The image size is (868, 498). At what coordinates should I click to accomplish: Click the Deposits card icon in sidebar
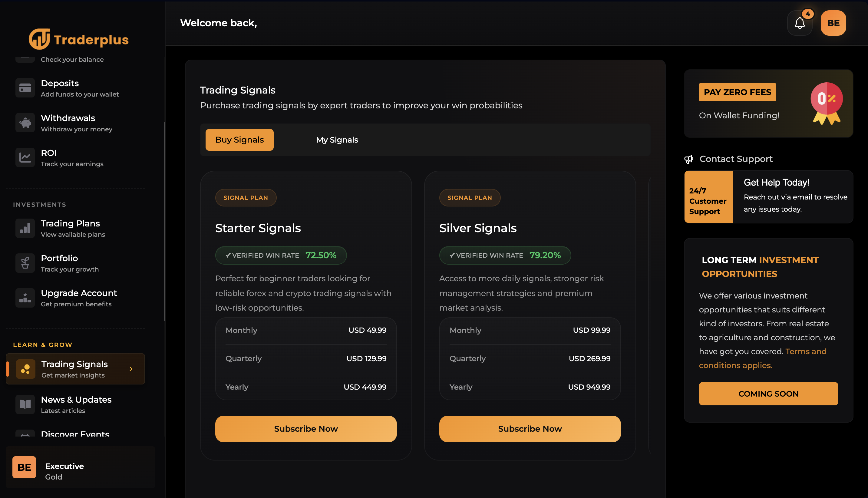[x=25, y=88]
